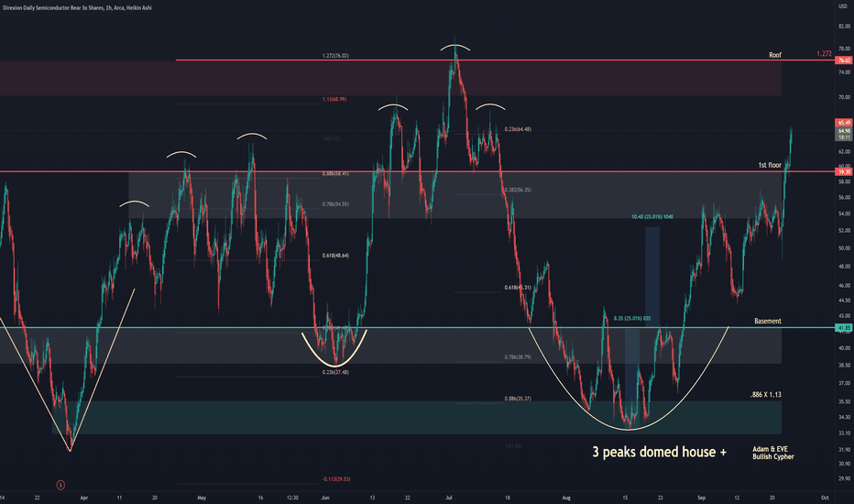Click the fib level '0.886(35.37)' label

[518, 399]
